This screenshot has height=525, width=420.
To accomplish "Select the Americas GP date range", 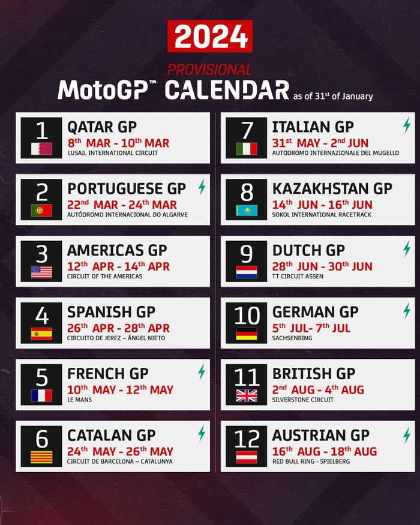I will point(118,266).
